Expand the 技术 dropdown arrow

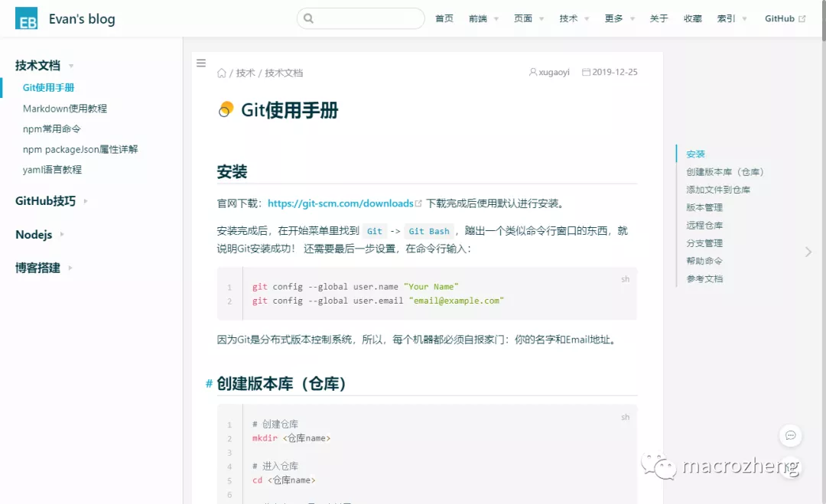[x=587, y=19]
